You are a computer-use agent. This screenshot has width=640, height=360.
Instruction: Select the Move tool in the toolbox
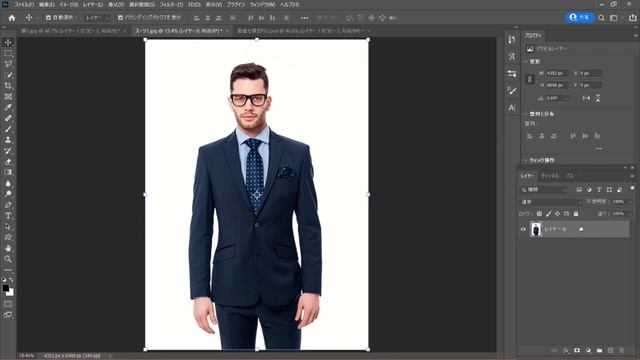point(8,42)
